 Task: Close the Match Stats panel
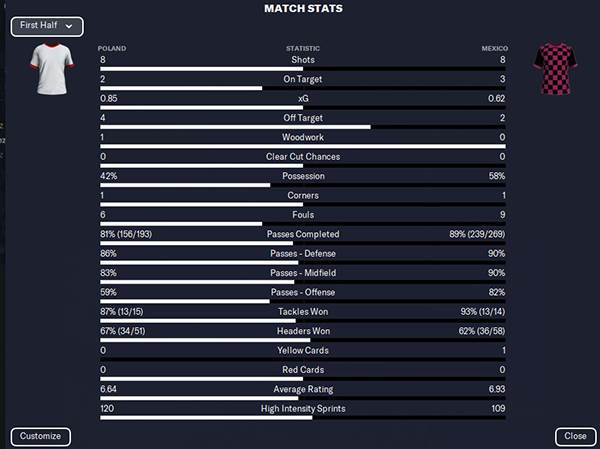pyautogui.click(x=575, y=437)
